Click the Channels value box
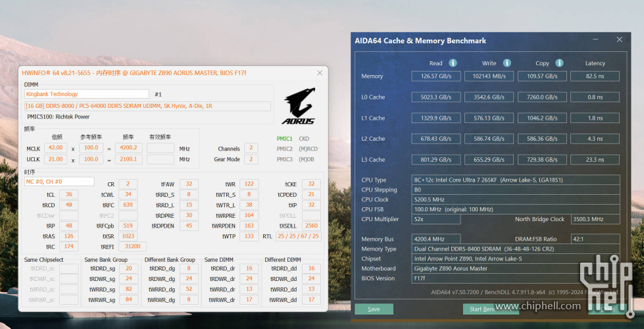 click(251, 148)
